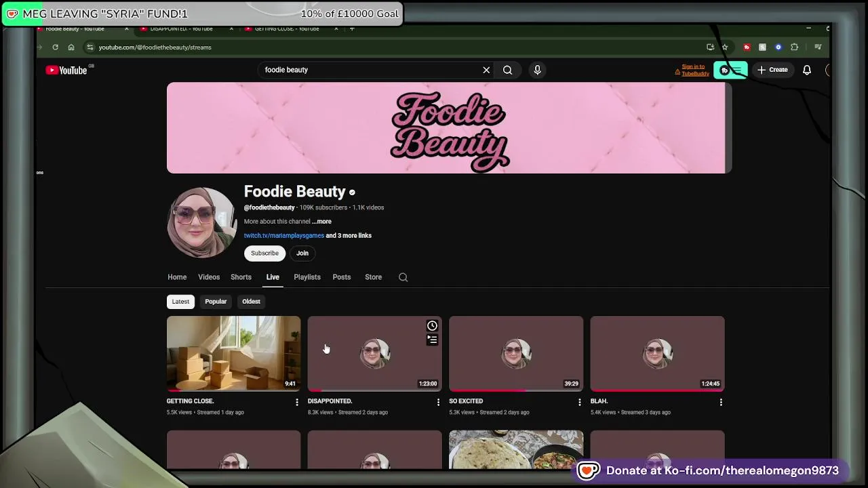Viewport: 868px width, 488px height.
Task: Open the Create dropdown button
Action: (x=772, y=70)
